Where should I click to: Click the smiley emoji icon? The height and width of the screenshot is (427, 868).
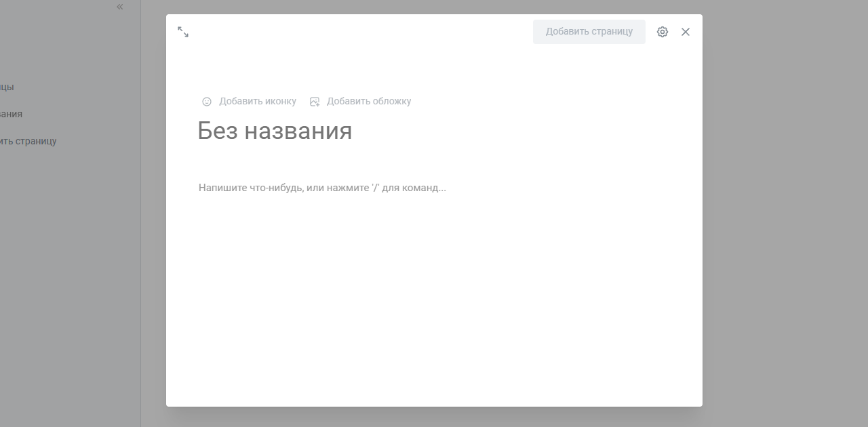(x=207, y=102)
